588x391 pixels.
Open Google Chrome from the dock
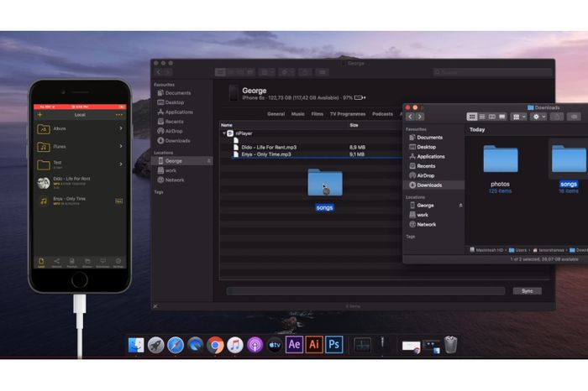215,345
